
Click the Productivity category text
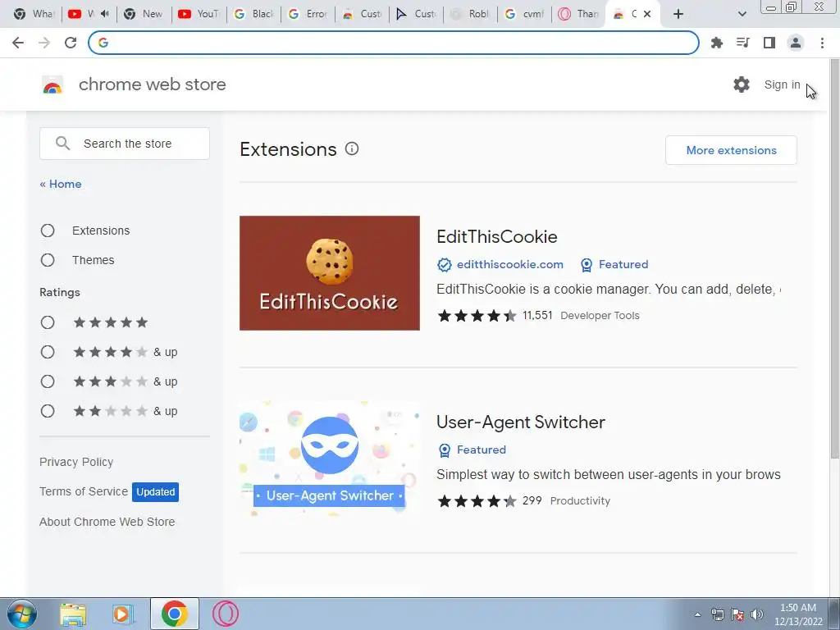(580, 501)
